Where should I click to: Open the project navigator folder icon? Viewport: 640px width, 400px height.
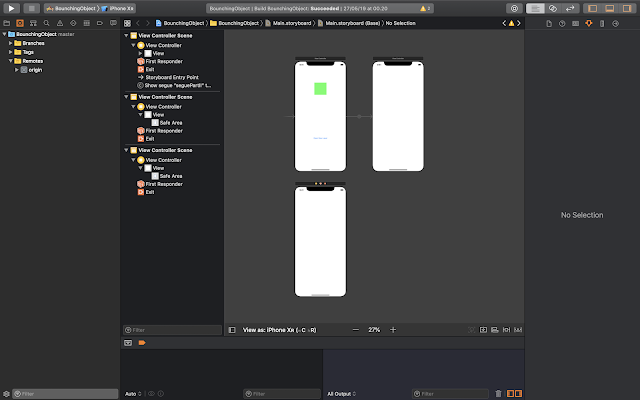click(x=7, y=23)
